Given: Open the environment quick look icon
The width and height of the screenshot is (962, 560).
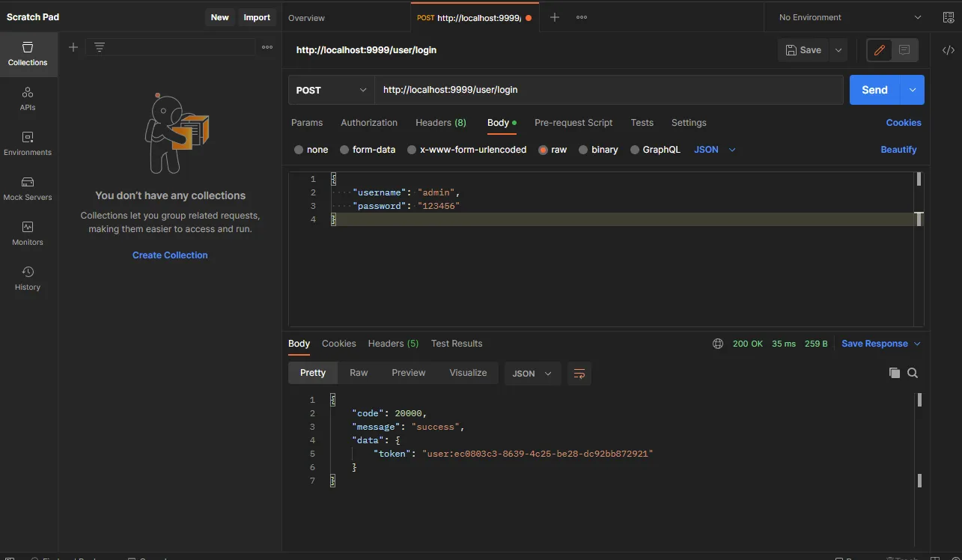Looking at the screenshot, I should click(949, 17).
